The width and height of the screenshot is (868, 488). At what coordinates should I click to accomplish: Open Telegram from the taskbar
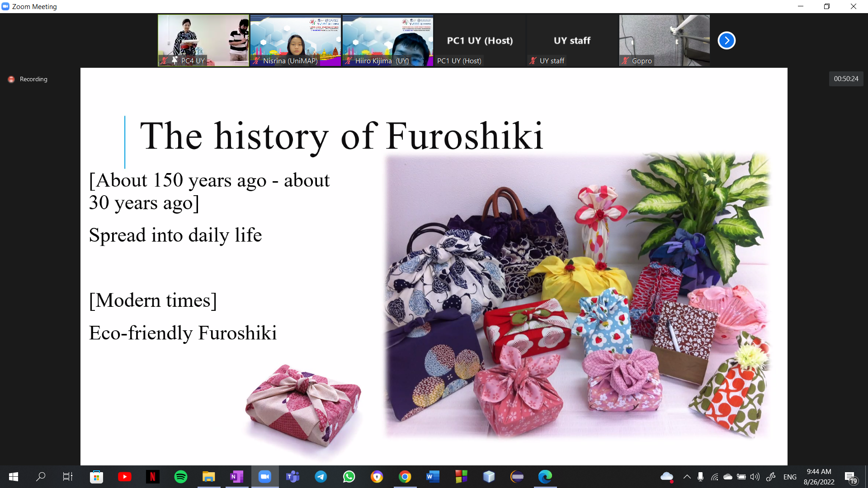point(321,477)
